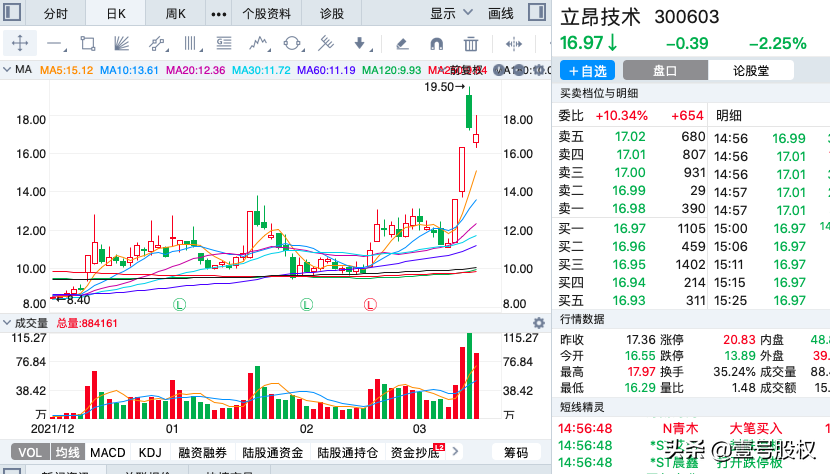Open 个股资料 stock info tab

[266, 13]
